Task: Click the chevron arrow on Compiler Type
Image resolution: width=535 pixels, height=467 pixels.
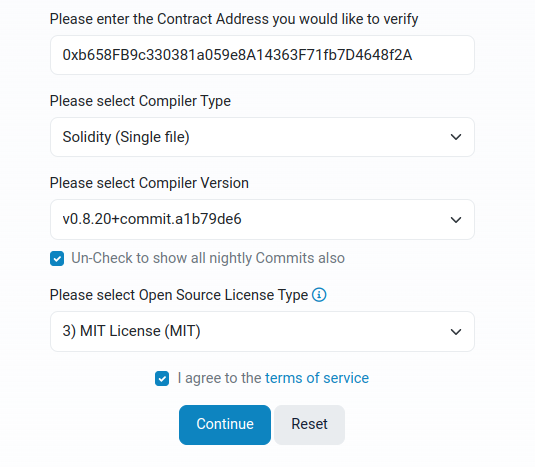Action: pyautogui.click(x=456, y=137)
